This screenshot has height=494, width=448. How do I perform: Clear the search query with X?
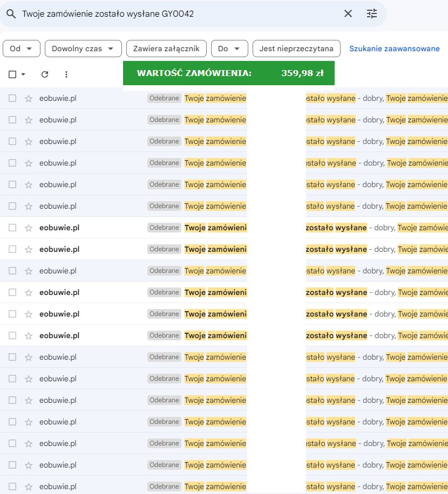tap(348, 13)
